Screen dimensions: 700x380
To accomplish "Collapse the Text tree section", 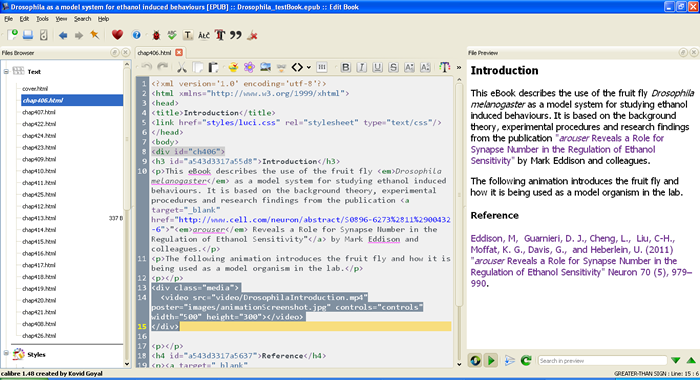I will [6, 71].
